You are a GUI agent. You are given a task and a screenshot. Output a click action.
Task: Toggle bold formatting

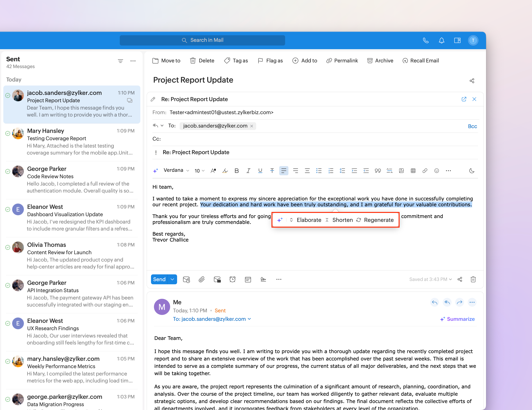(x=236, y=170)
